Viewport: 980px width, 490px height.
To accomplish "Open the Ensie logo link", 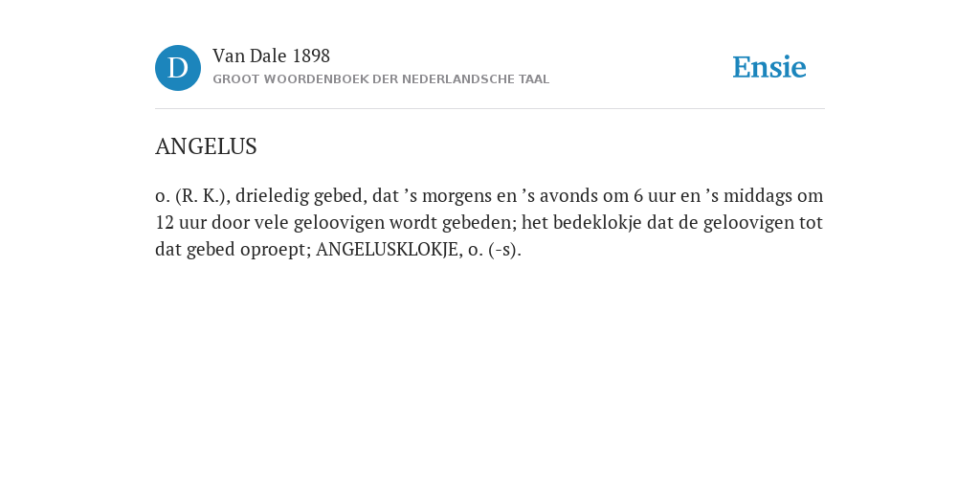I will [769, 68].
